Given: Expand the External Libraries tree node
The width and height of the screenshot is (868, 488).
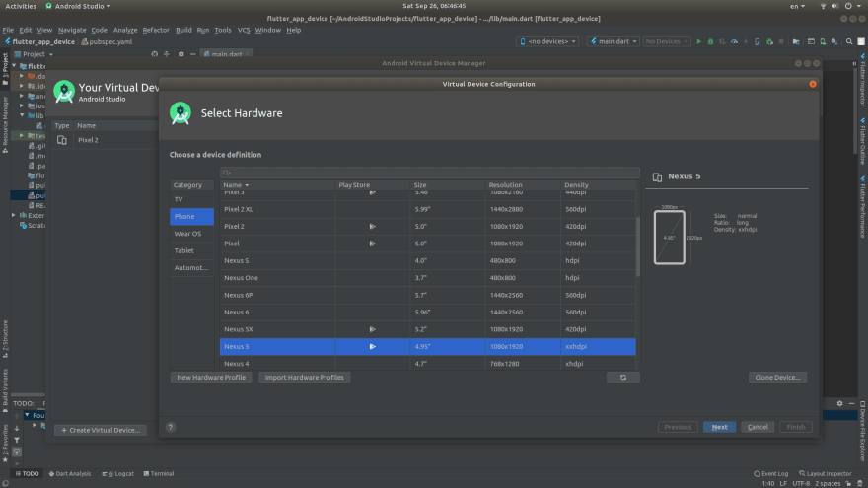Looking at the screenshot, I should pos(14,215).
